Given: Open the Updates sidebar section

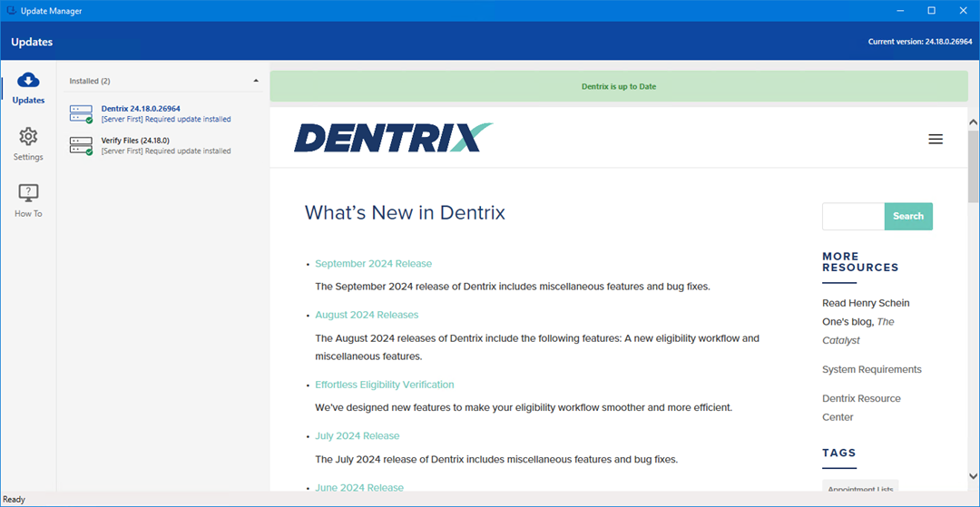Looking at the screenshot, I should click(x=28, y=87).
